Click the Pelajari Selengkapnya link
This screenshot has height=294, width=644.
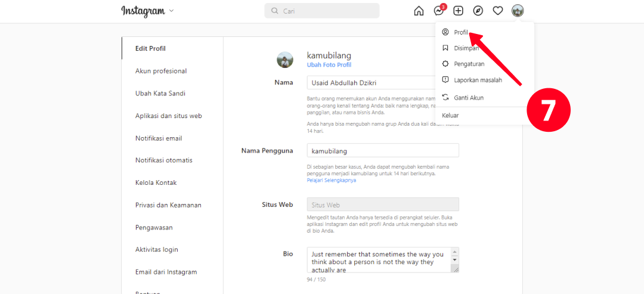332,180
